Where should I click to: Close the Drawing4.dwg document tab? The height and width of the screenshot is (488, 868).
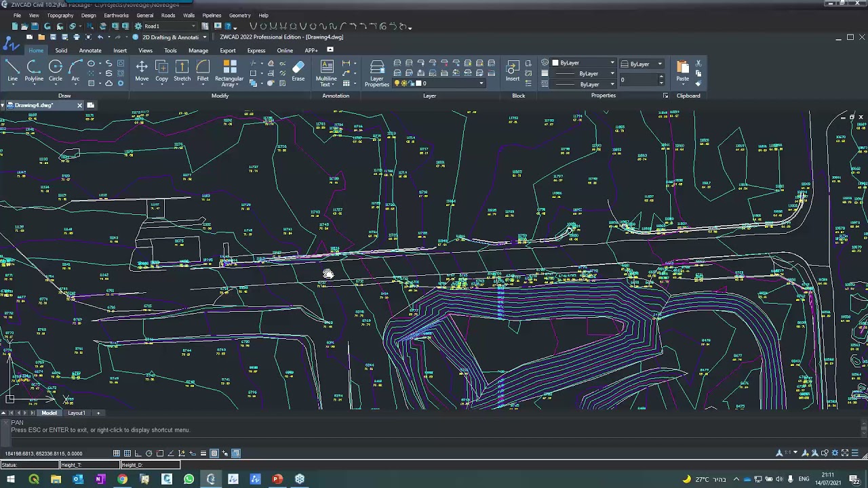(79, 105)
